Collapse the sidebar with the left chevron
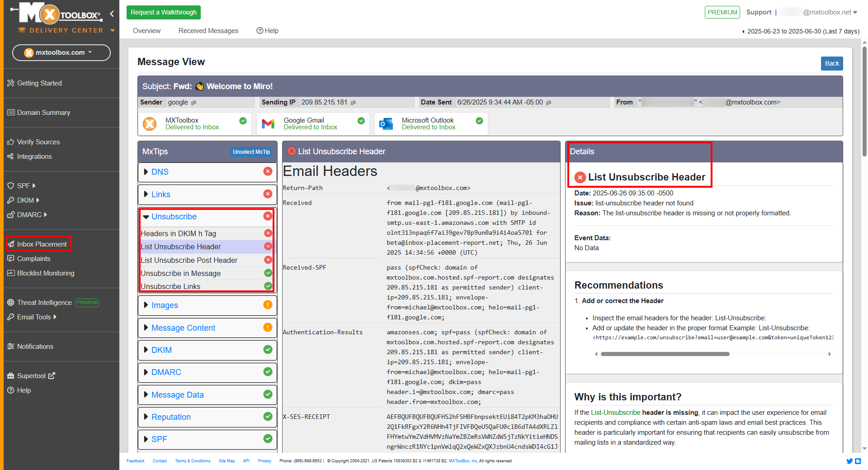Viewport: 868px width, 470px height. pyautogui.click(x=112, y=14)
